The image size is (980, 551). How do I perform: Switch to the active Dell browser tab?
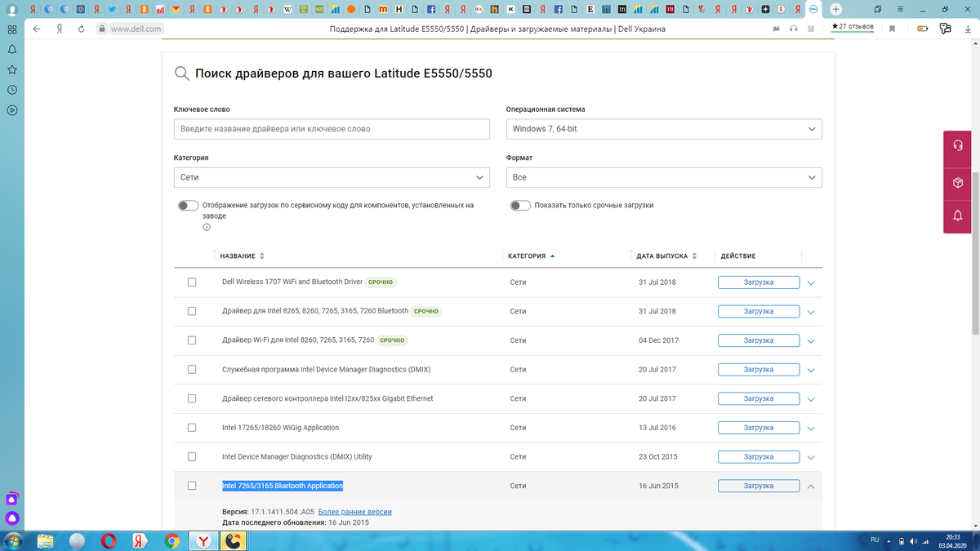pyautogui.click(x=814, y=9)
